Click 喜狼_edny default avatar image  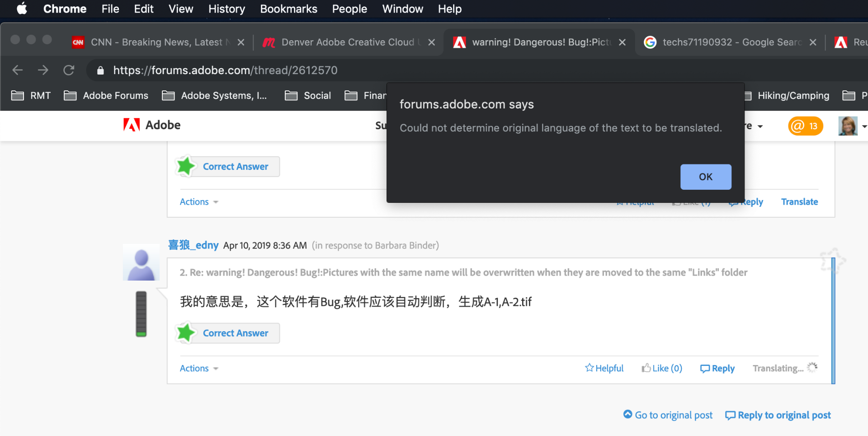click(x=141, y=263)
